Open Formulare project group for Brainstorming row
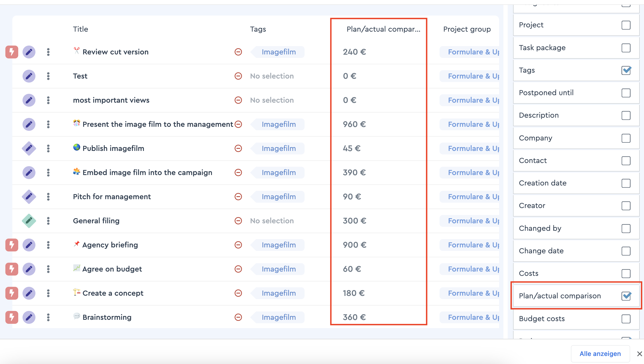644x364 pixels. coord(470,317)
